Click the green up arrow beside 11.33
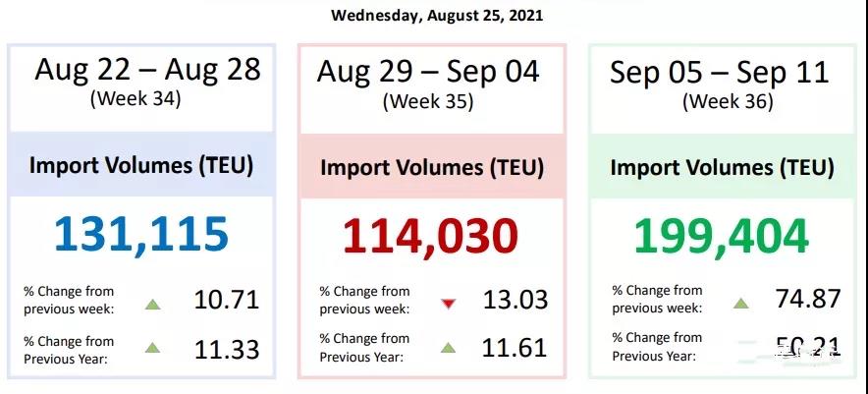 [152, 347]
